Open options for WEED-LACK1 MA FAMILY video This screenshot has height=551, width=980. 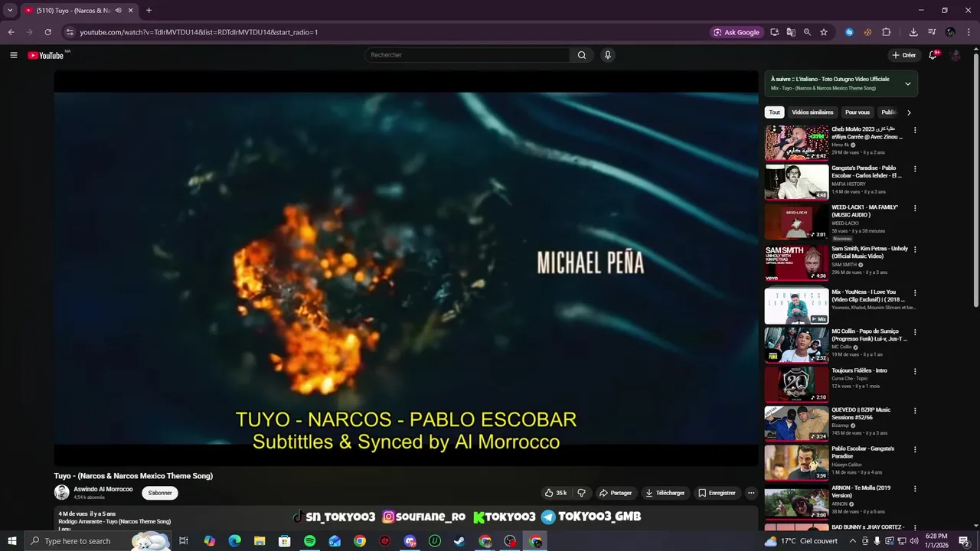tap(914, 208)
